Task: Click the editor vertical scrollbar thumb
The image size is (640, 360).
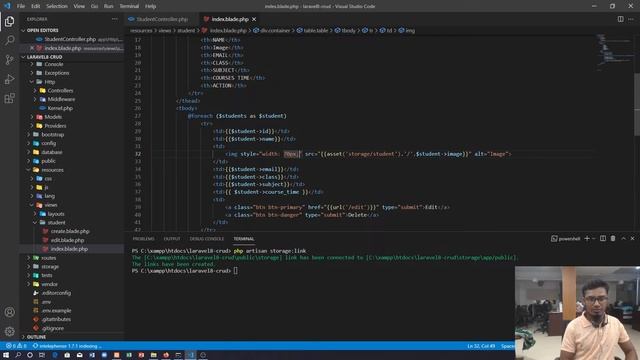Action: coord(637,105)
